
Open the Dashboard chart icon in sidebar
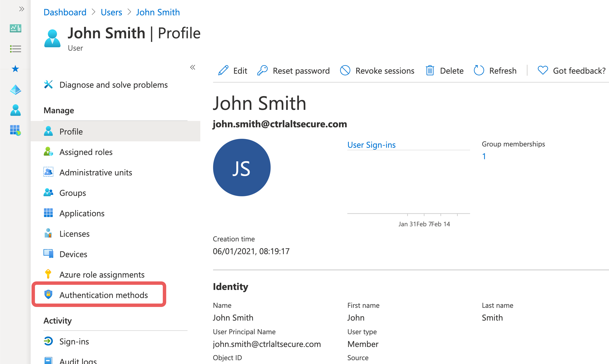16,28
